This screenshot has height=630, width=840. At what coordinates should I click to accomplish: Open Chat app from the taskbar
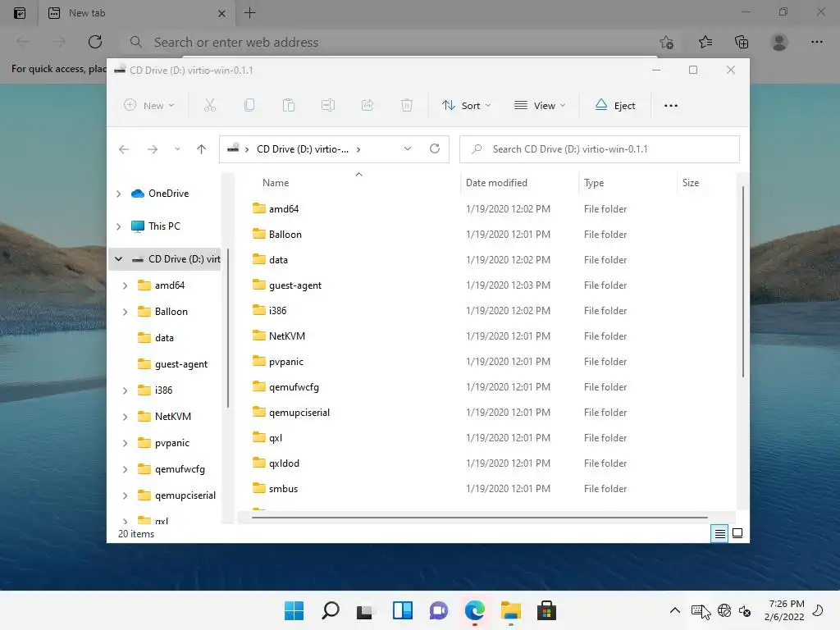click(x=438, y=610)
